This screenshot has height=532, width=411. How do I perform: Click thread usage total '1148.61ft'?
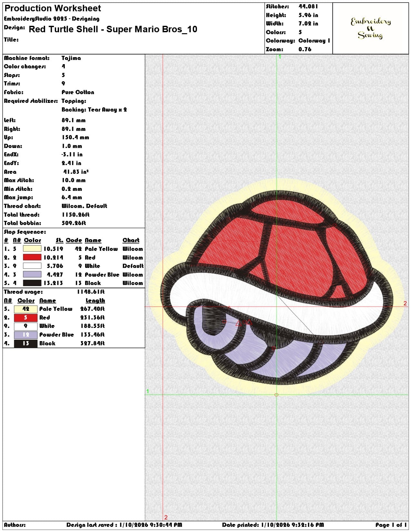click(91, 292)
